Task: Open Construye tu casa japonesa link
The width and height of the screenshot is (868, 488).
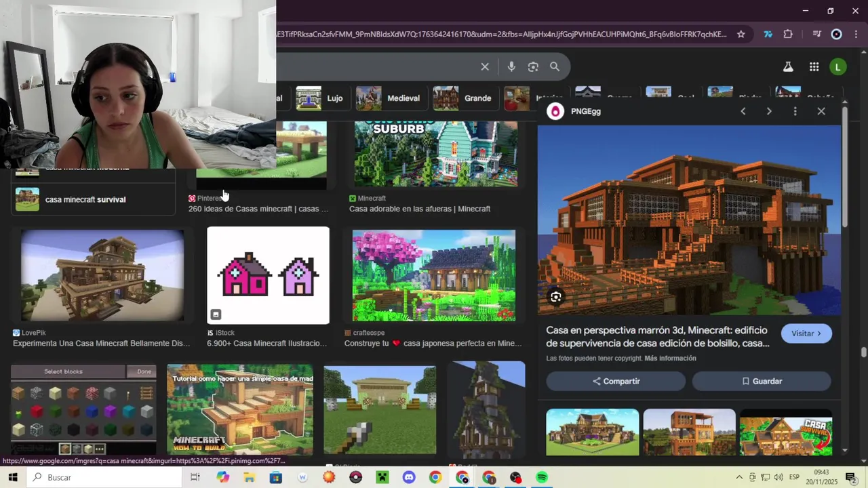Action: (x=433, y=344)
